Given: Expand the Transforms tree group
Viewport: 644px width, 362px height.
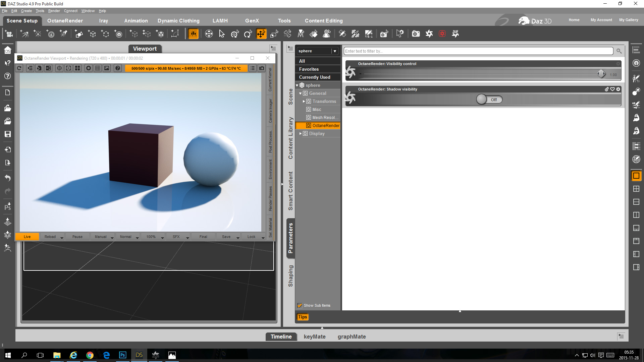Looking at the screenshot, I should pos(304,101).
